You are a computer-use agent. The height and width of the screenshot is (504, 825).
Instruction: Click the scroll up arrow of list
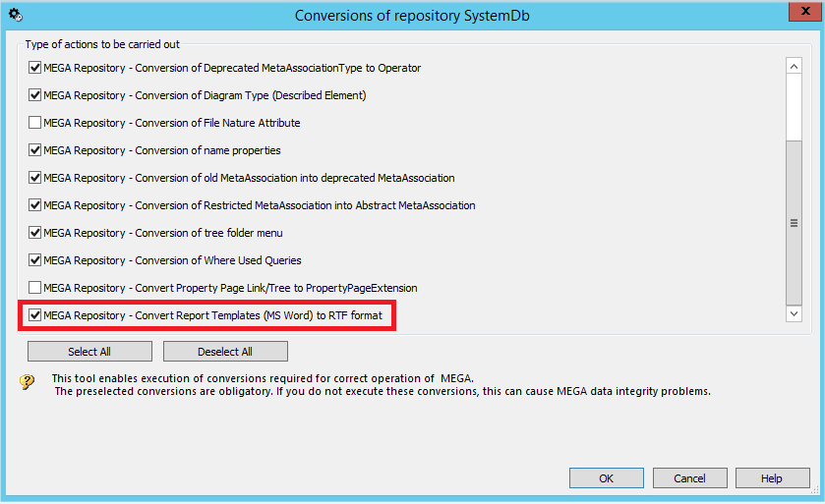795,66
